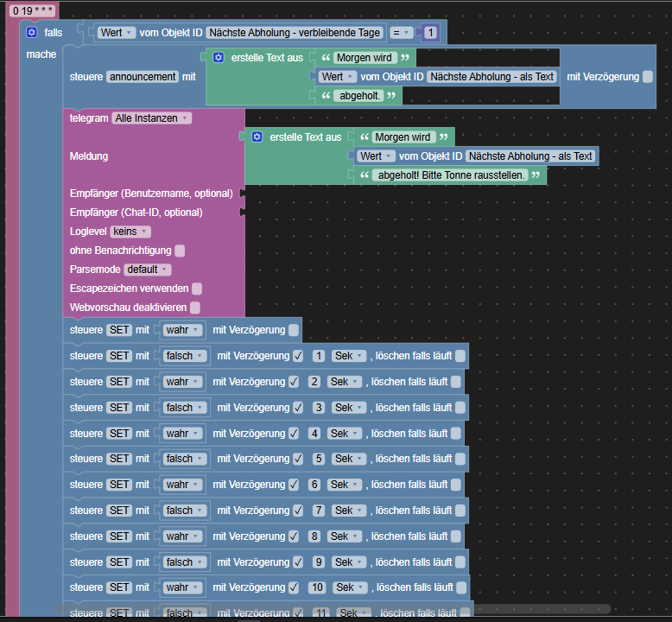Open the 'Sek' unit dropdown on 1 Sek row
The height and width of the screenshot is (622, 672).
click(x=349, y=356)
